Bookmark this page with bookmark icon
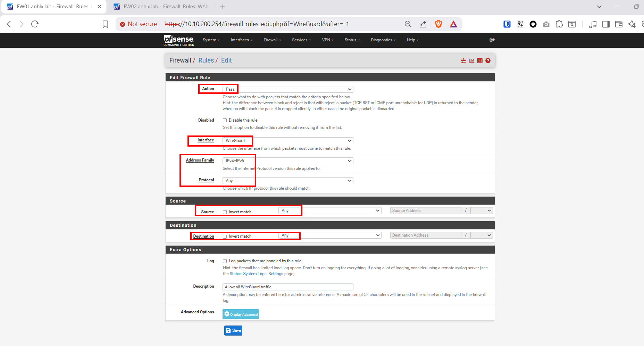Screen dimensions: 644x346 [105, 24]
